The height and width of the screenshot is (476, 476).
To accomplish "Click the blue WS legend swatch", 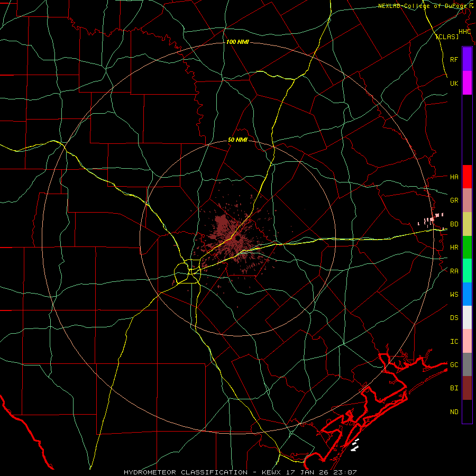I will coord(467,294).
